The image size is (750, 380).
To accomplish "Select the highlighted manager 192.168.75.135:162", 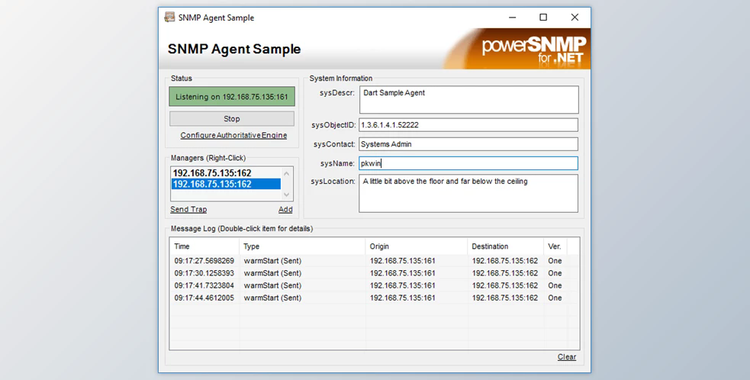I will coord(226,184).
